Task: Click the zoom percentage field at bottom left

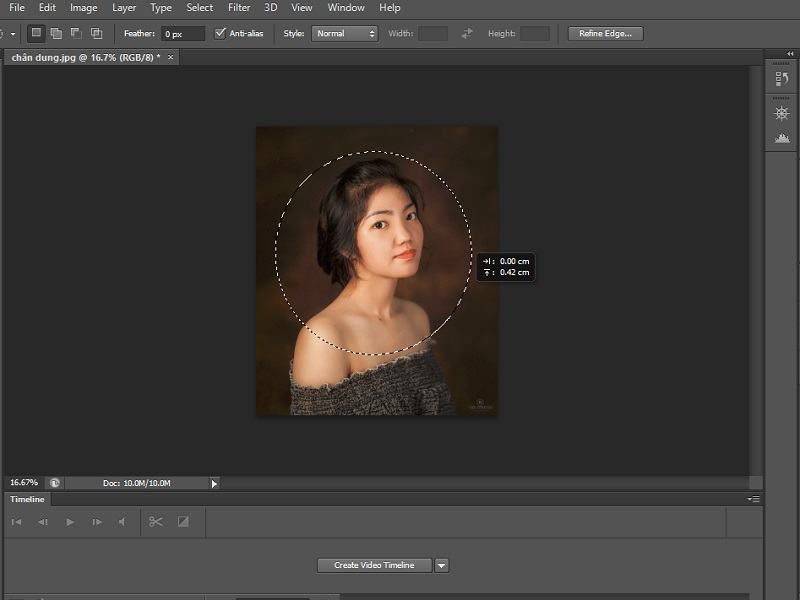Action: point(27,481)
